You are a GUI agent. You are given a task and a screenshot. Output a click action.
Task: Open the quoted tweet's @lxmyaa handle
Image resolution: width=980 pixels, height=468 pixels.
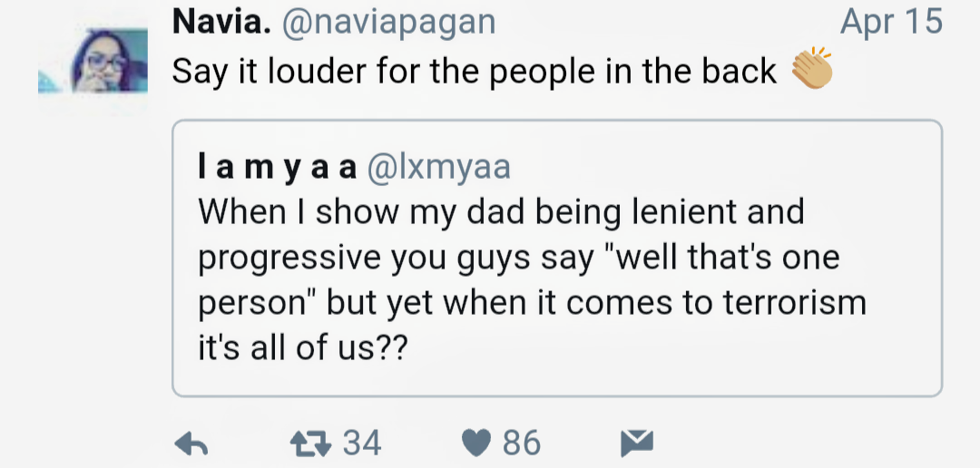(437, 167)
